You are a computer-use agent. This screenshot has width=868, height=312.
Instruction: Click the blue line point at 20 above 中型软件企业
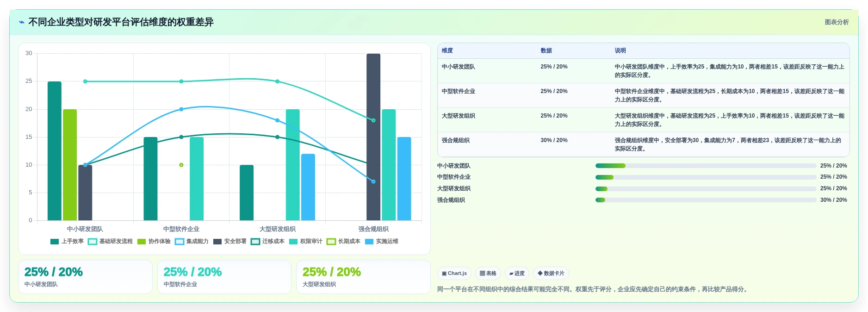(181, 109)
